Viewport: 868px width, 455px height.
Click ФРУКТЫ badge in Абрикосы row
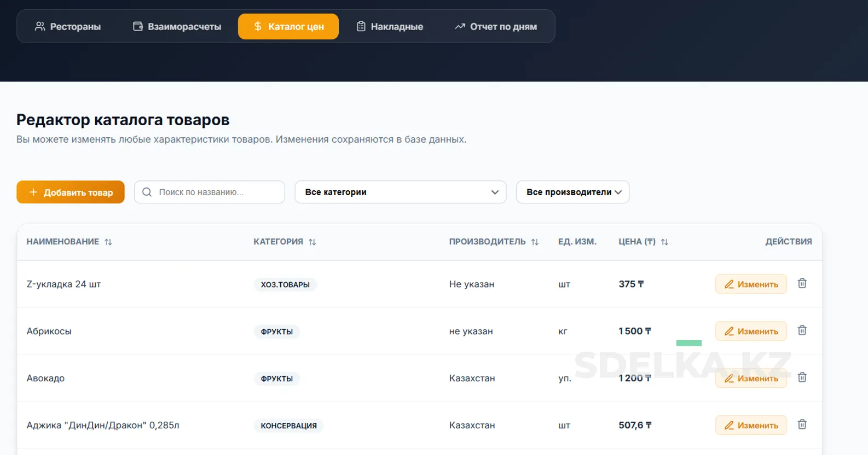[277, 331]
